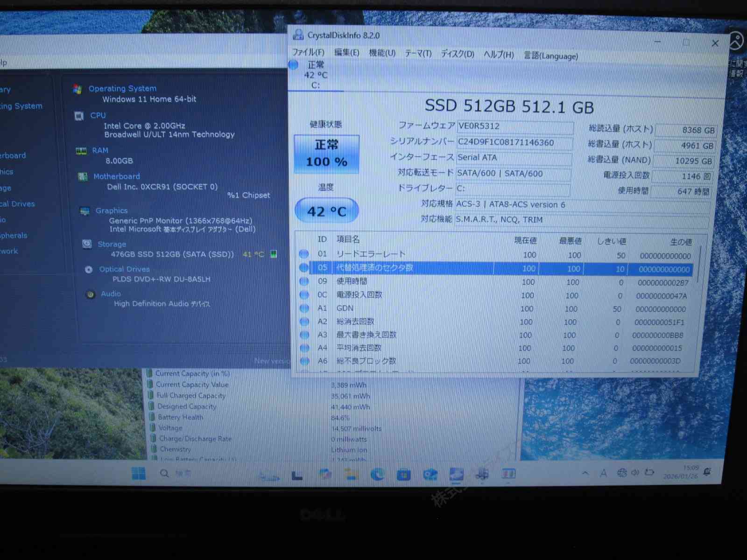Click the シリアルナンバー serial number field

tap(514, 142)
